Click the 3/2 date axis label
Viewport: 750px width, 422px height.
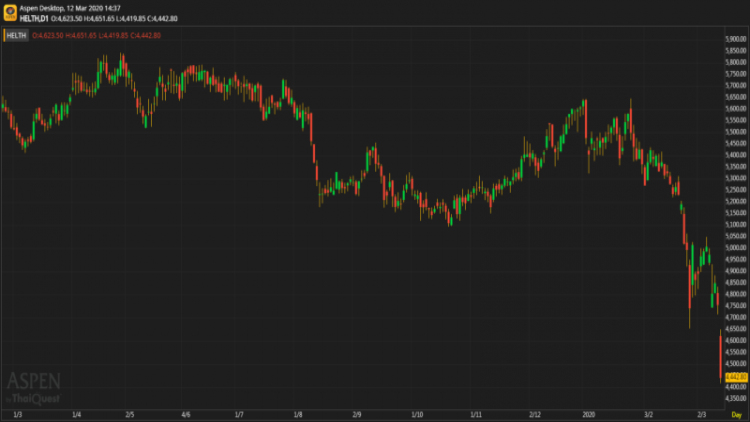point(648,414)
